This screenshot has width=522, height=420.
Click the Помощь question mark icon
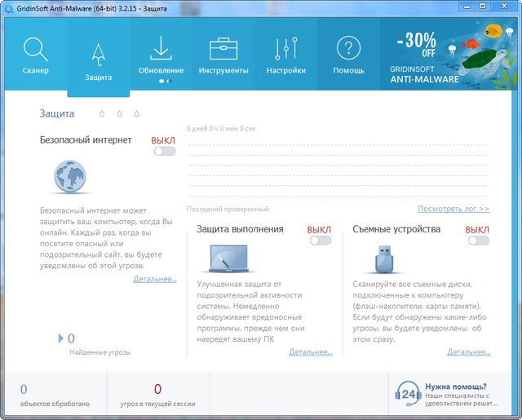coord(348,49)
